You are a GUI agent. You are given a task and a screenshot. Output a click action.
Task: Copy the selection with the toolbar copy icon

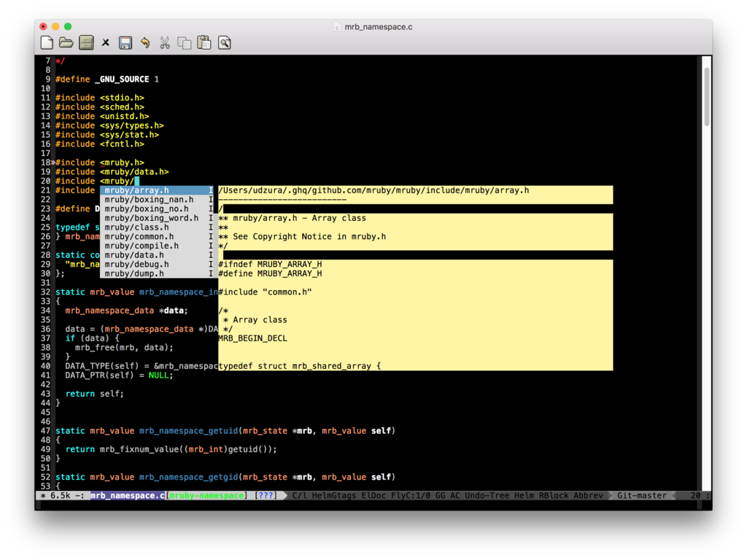point(185,43)
